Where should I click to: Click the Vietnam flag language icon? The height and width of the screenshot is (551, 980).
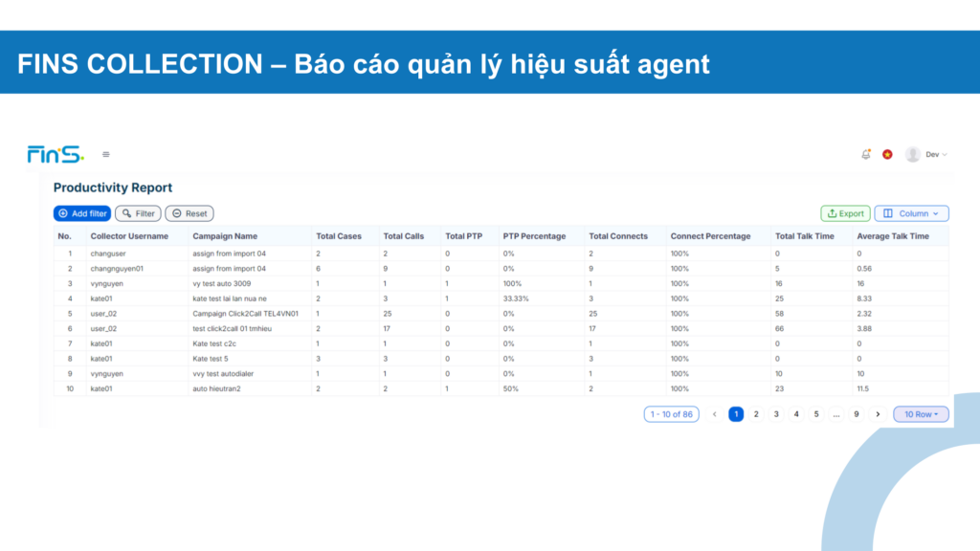tap(887, 154)
